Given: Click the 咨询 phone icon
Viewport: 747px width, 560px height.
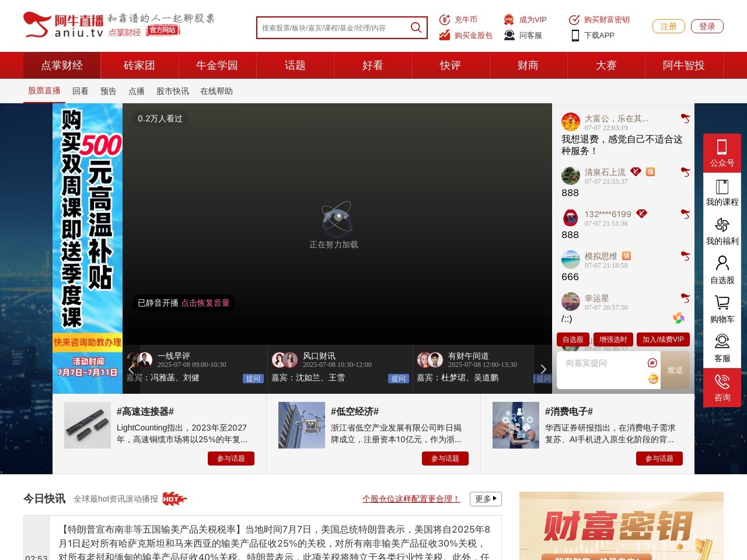Looking at the screenshot, I should tap(722, 382).
